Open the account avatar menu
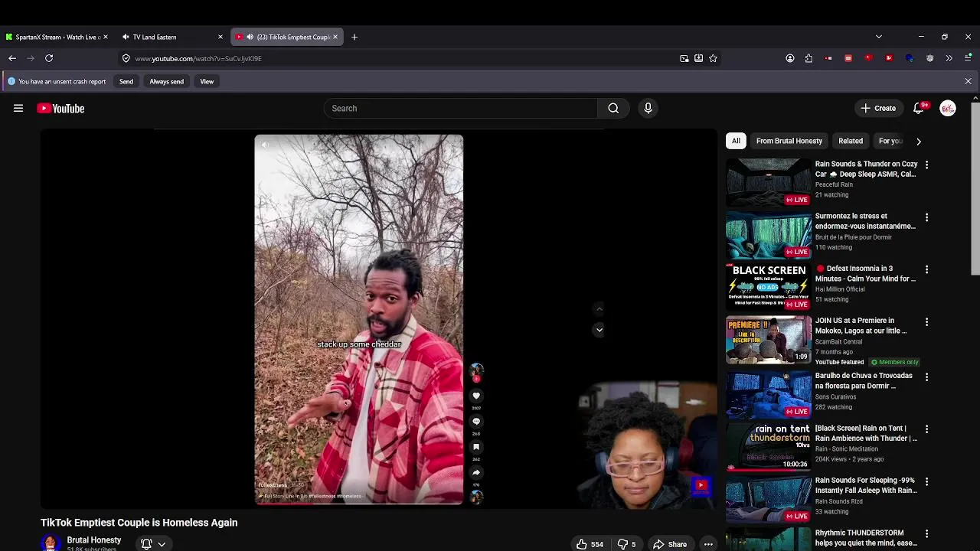This screenshot has height=551, width=980. (948, 109)
